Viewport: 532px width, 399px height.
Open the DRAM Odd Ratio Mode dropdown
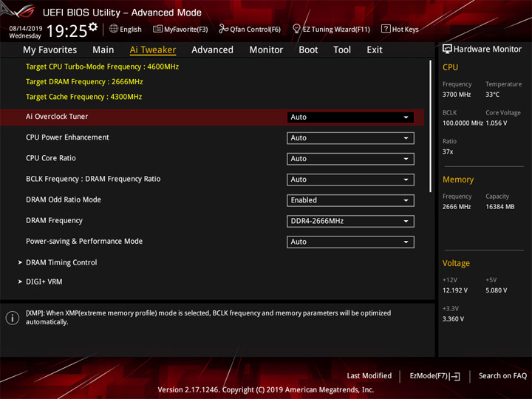coord(350,200)
